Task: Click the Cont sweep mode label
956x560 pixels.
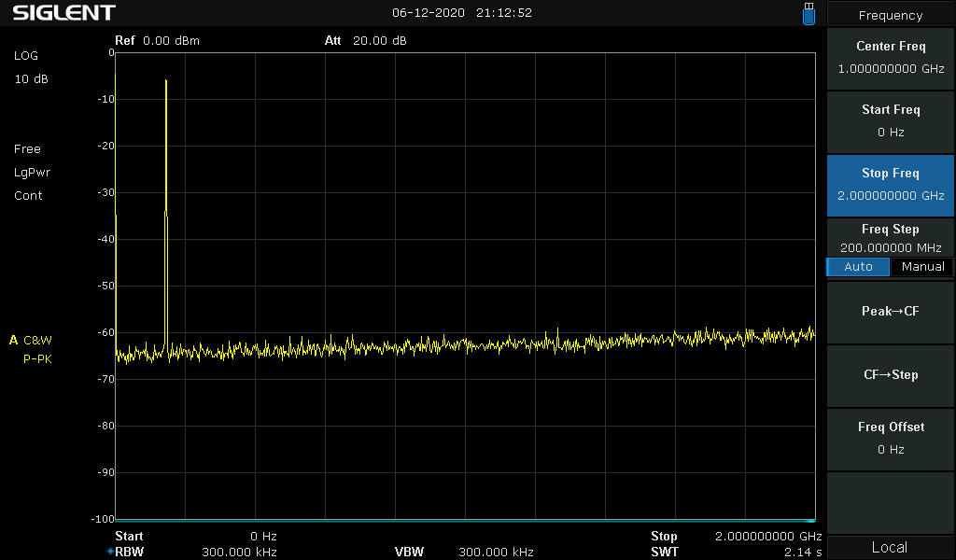Action: (x=28, y=196)
